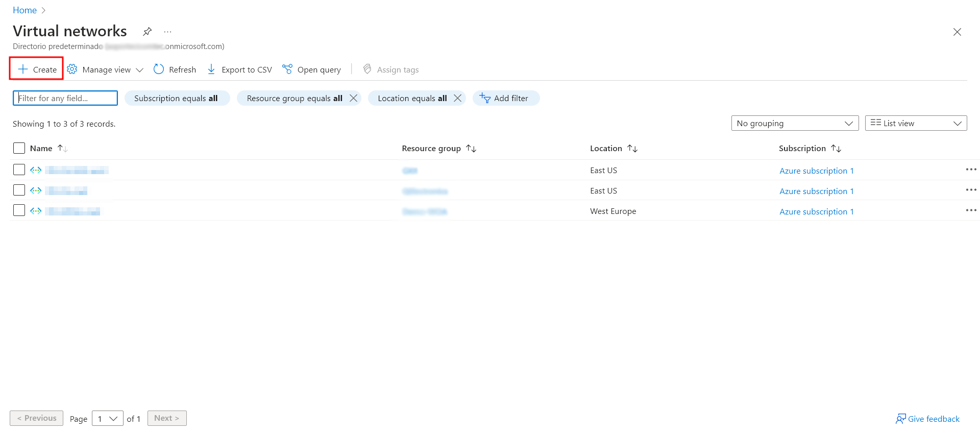Select all rows with the Name header checkbox

(19, 148)
